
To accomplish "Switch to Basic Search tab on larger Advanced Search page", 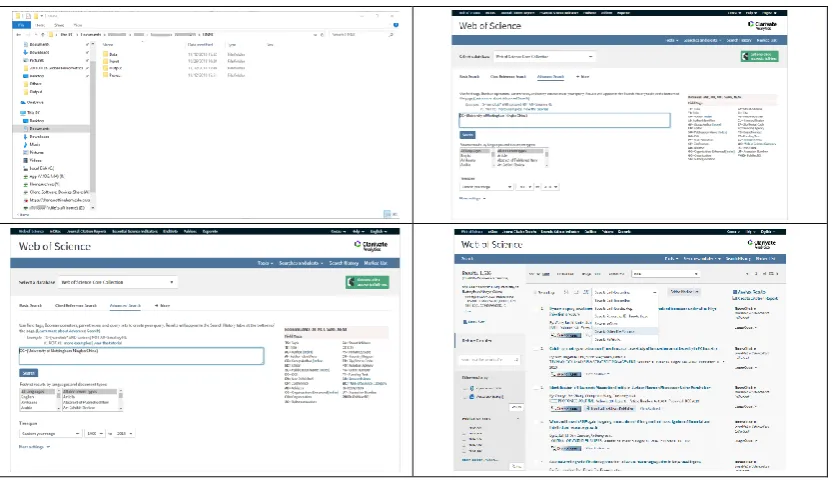I will (x=31, y=306).
